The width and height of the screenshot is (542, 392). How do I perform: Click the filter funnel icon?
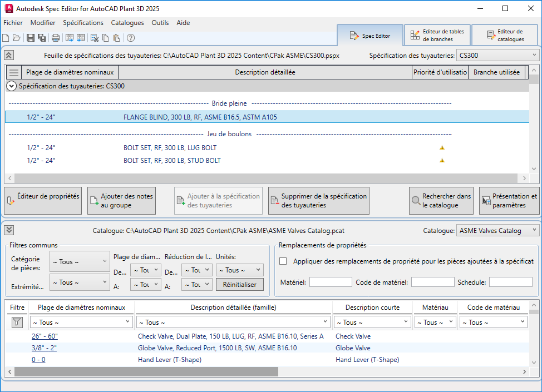pyautogui.click(x=17, y=322)
